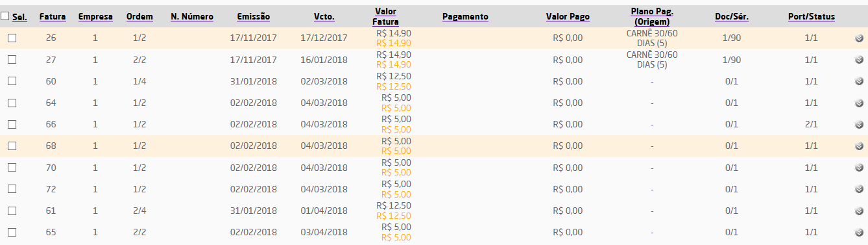
Task: Click the status icon for fatura 60
Action: click(x=859, y=81)
